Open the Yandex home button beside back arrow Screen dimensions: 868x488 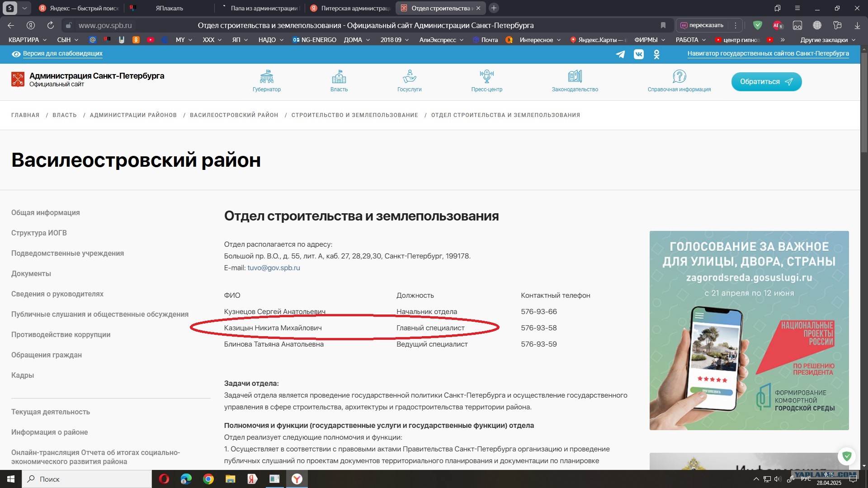coord(31,25)
